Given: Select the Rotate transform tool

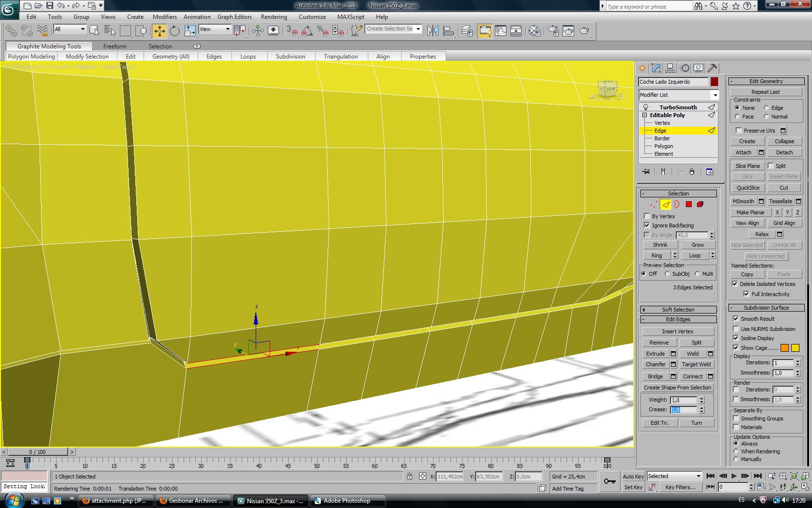Looking at the screenshot, I should coord(174,31).
